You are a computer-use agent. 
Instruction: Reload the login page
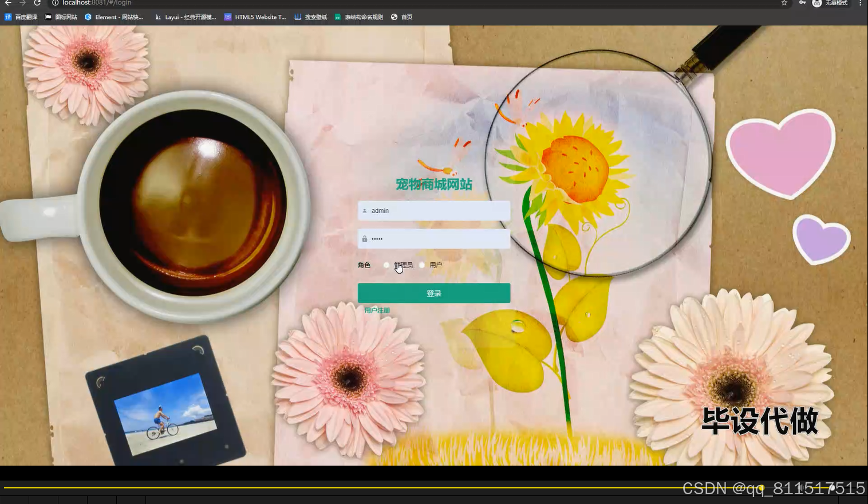coord(37,3)
